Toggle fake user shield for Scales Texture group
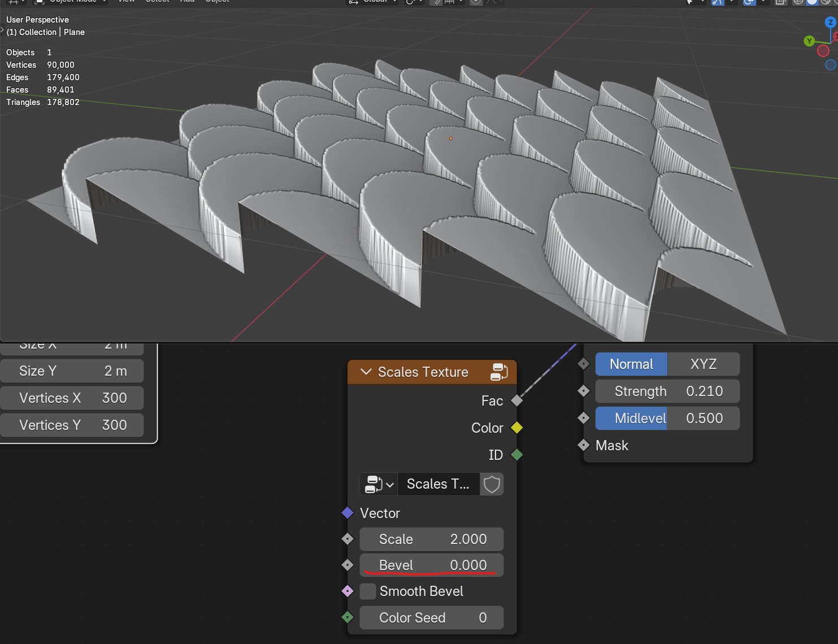This screenshot has height=644, width=838. 492,484
